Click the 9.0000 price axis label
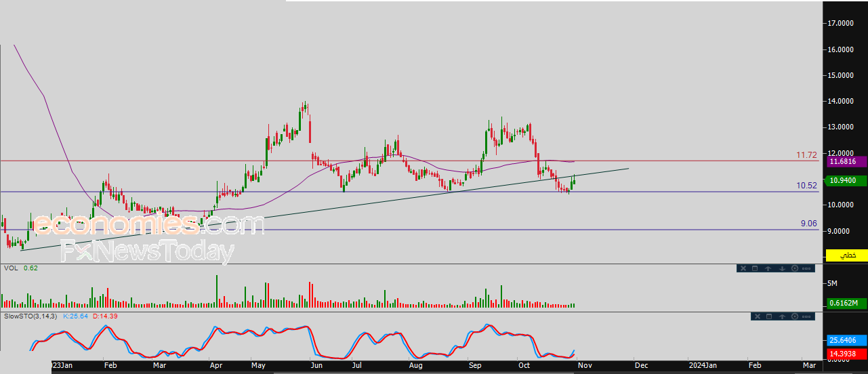The height and width of the screenshot is (374, 868). tap(840, 230)
